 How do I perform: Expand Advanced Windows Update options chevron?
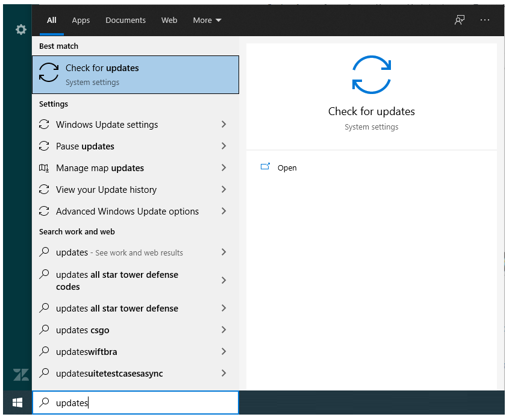click(223, 211)
